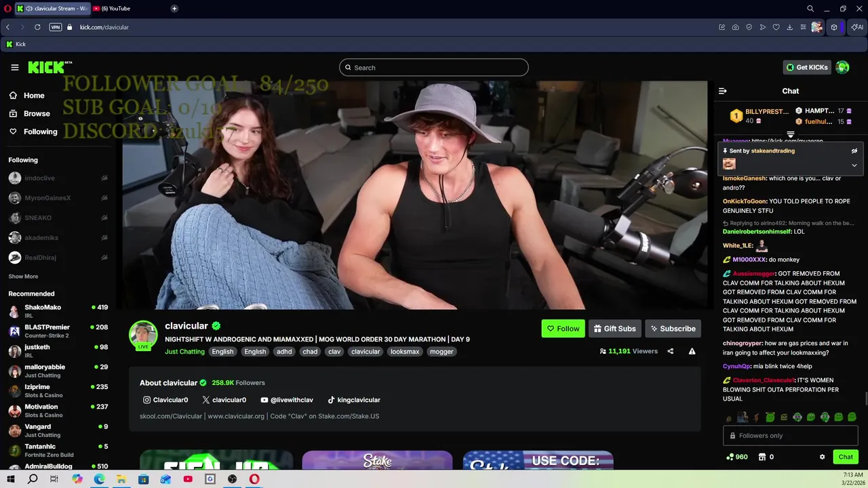Subscribe to clavicular

click(x=673, y=329)
